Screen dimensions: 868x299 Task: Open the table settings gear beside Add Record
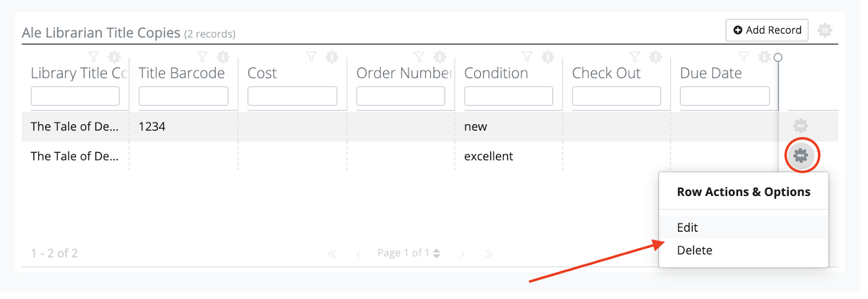click(825, 30)
